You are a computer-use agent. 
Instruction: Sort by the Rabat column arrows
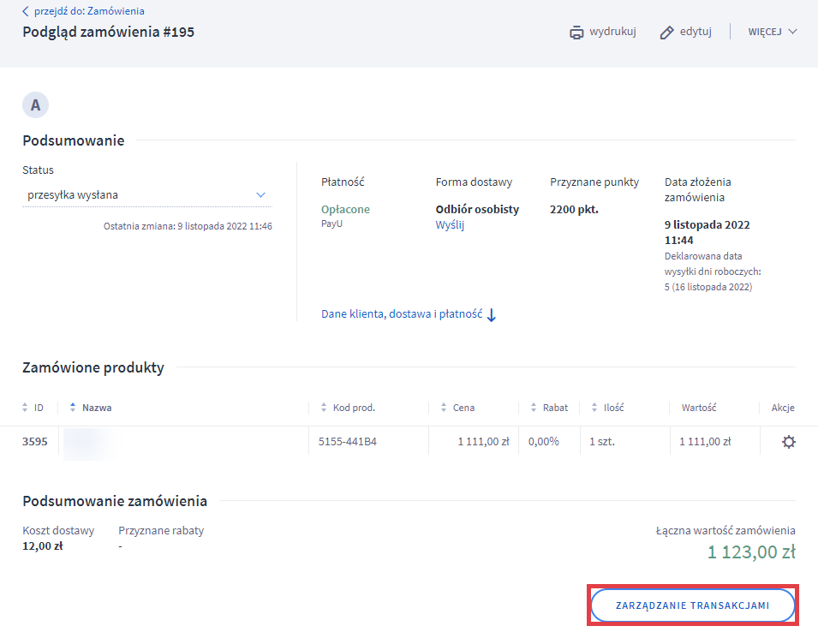(533, 407)
